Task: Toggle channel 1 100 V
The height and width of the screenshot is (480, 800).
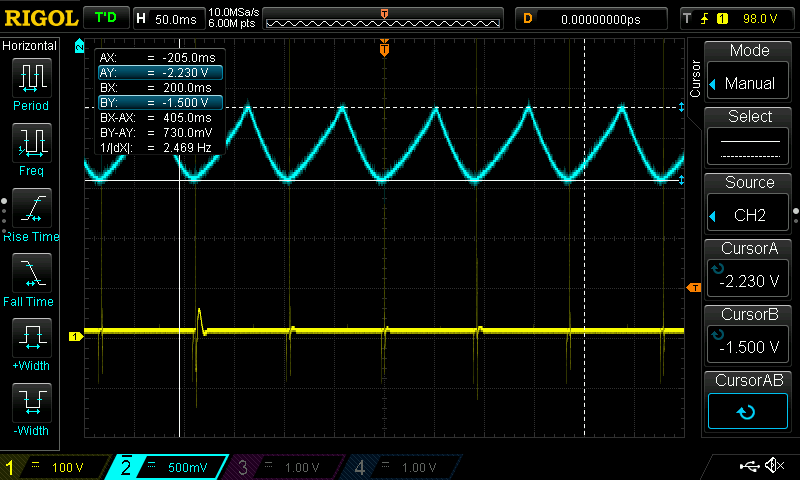Action: point(55,467)
